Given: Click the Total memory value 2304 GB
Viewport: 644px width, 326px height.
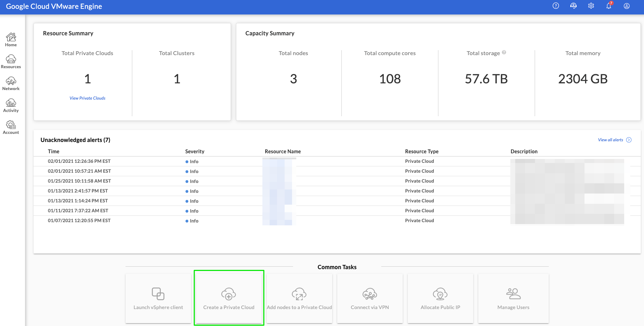Looking at the screenshot, I should click(583, 79).
